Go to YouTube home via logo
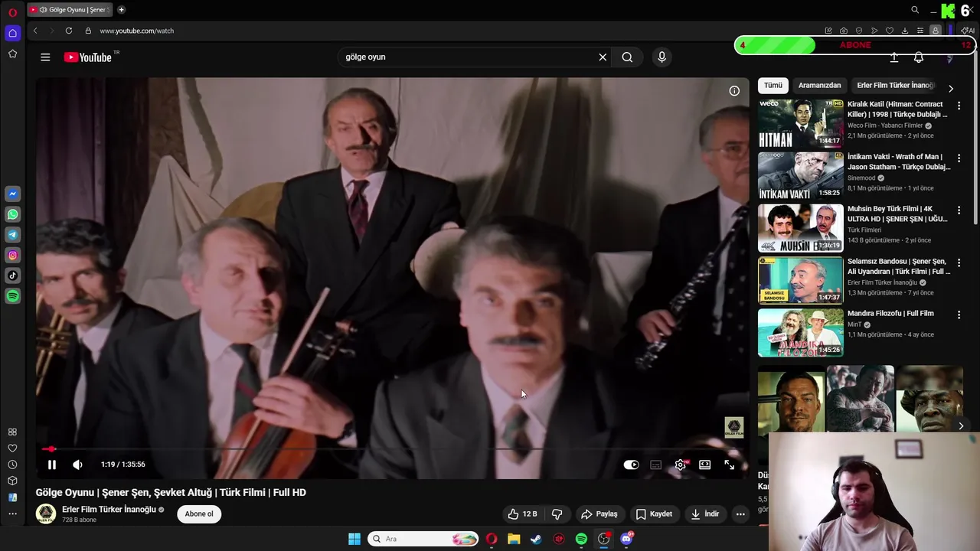Image resolution: width=980 pixels, height=551 pixels. 88,57
